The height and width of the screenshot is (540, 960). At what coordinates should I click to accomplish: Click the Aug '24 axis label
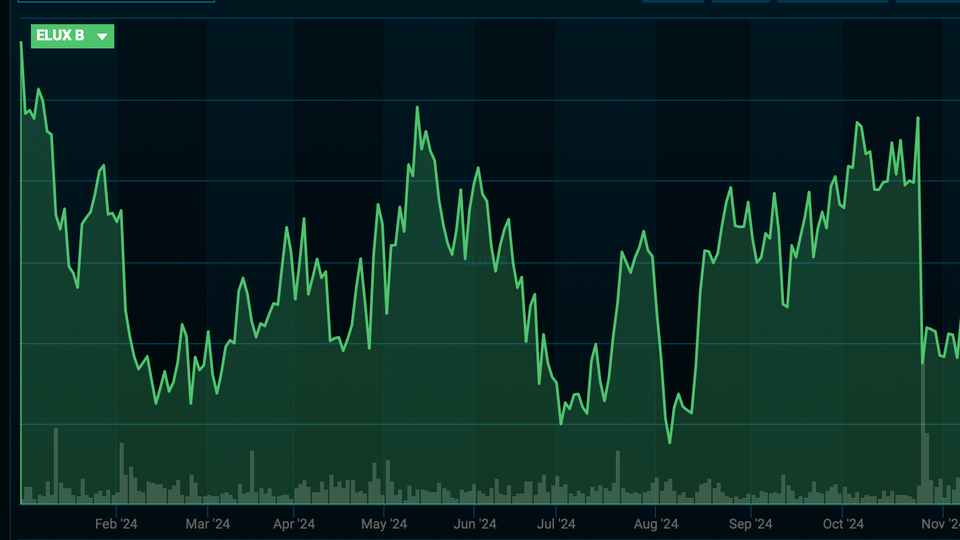tap(656, 524)
